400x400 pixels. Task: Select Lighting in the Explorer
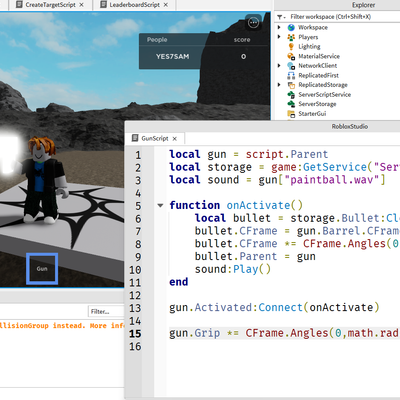[x=309, y=47]
